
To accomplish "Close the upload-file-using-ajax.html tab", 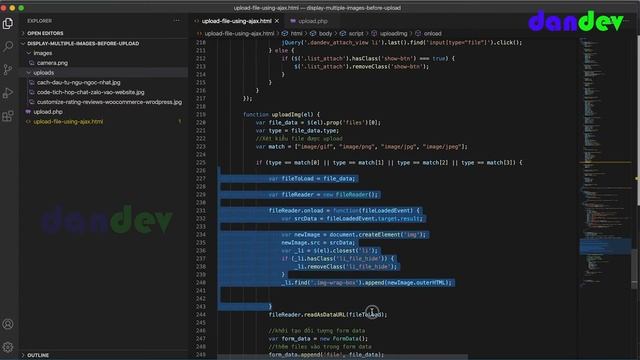I will pyautogui.click(x=277, y=21).
